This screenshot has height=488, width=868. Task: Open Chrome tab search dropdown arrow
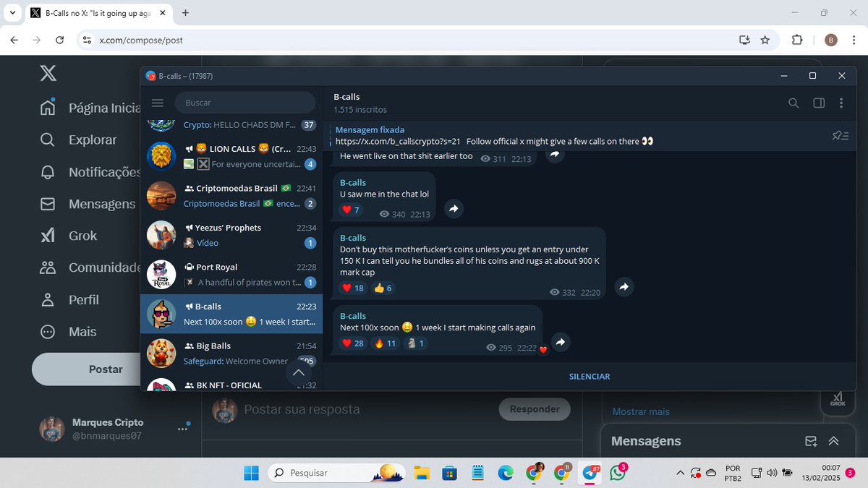[14, 13]
